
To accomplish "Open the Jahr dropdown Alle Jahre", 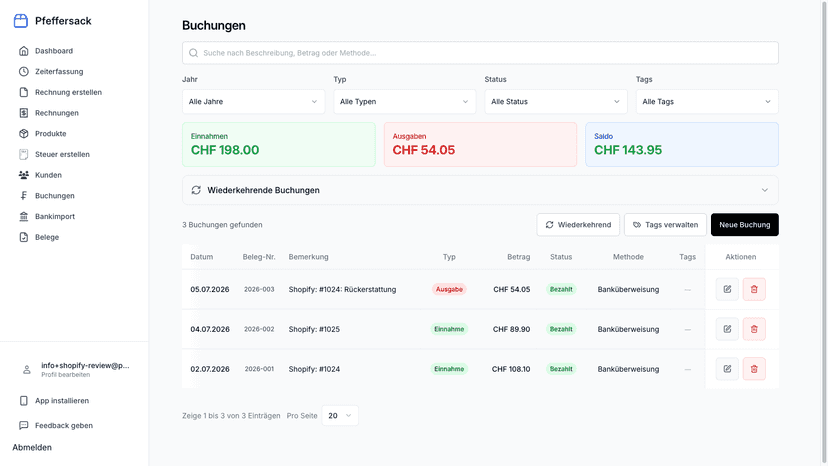I will 253,101.
